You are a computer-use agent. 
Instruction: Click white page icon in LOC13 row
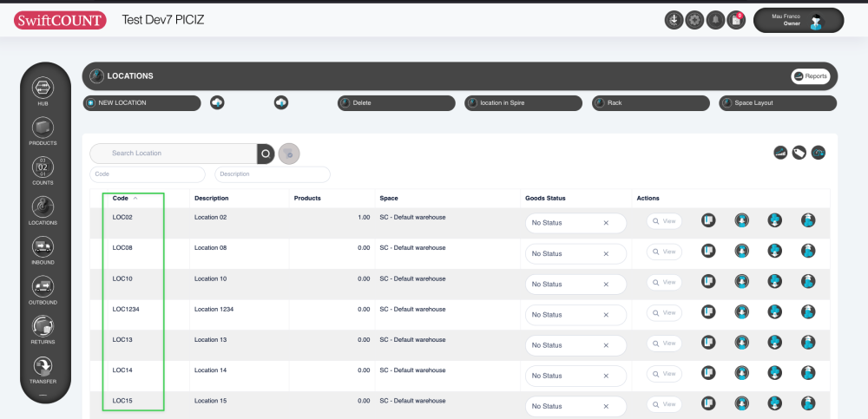coord(708,342)
